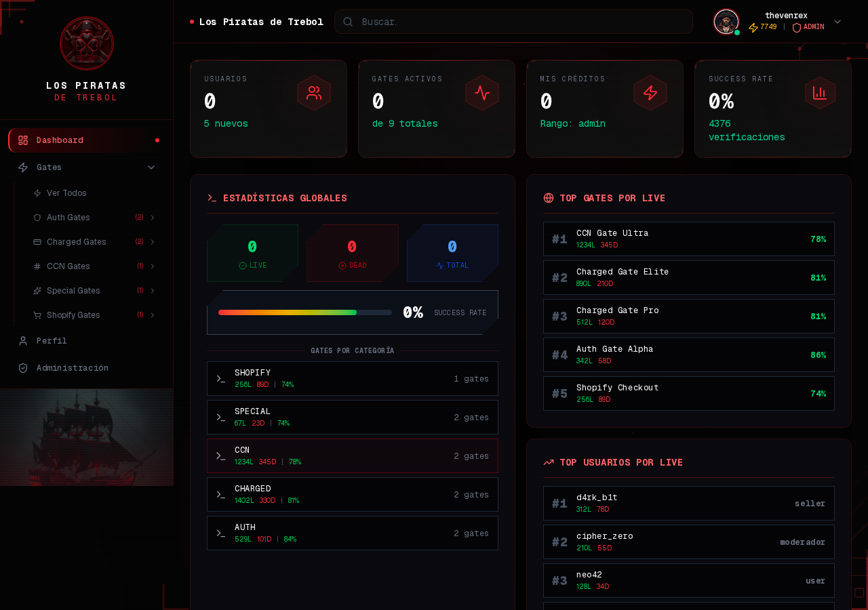Image resolution: width=868 pixels, height=610 pixels.
Task: Click the Perfil person icon
Action: (23, 341)
